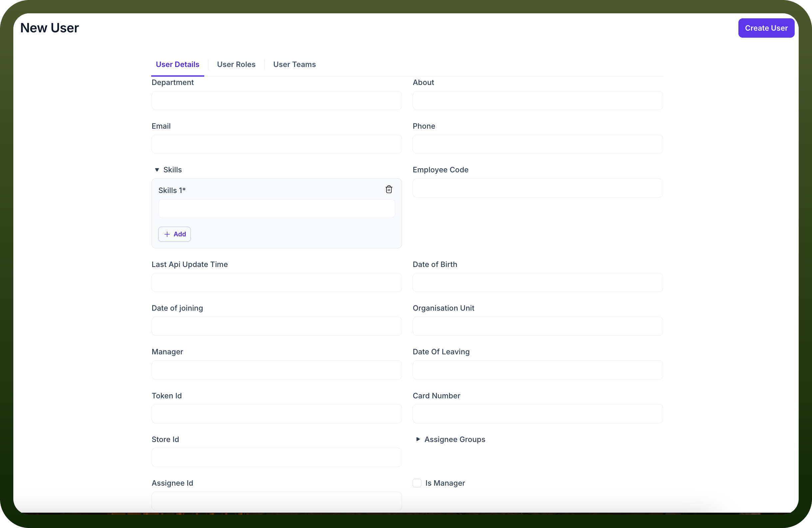Add another skill with the Add button
The height and width of the screenshot is (528, 812).
(x=174, y=234)
